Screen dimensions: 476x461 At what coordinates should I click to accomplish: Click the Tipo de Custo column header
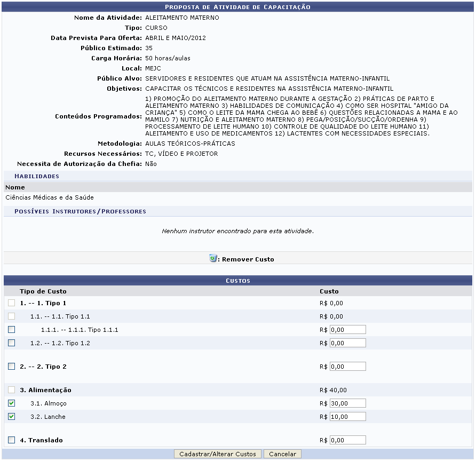pos(43,291)
